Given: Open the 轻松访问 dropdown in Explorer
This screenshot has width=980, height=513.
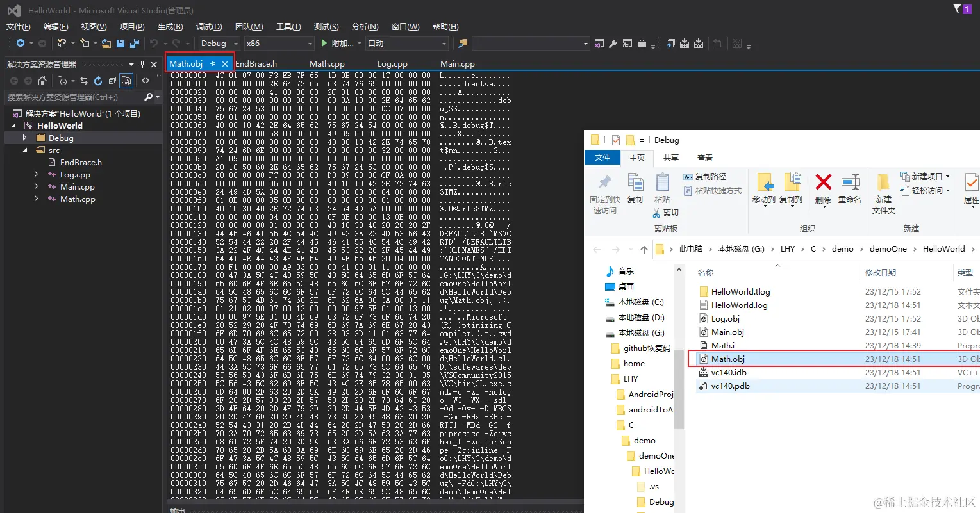Looking at the screenshot, I should point(925,190).
